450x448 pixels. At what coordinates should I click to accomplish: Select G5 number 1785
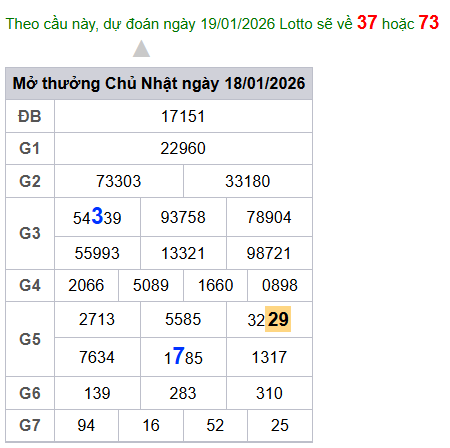[183, 356]
